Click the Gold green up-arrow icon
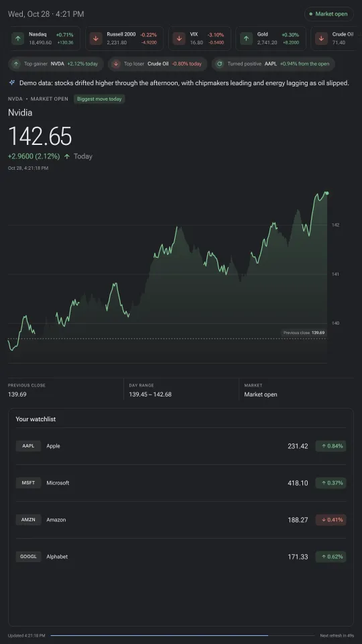362x644 pixels. coord(246,39)
